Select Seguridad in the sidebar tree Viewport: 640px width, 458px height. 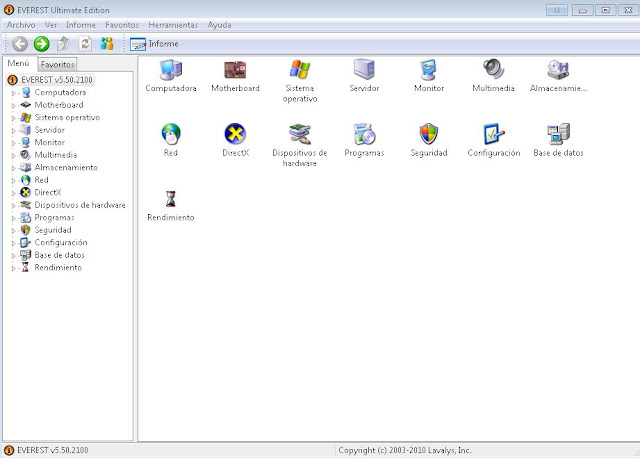(x=53, y=230)
